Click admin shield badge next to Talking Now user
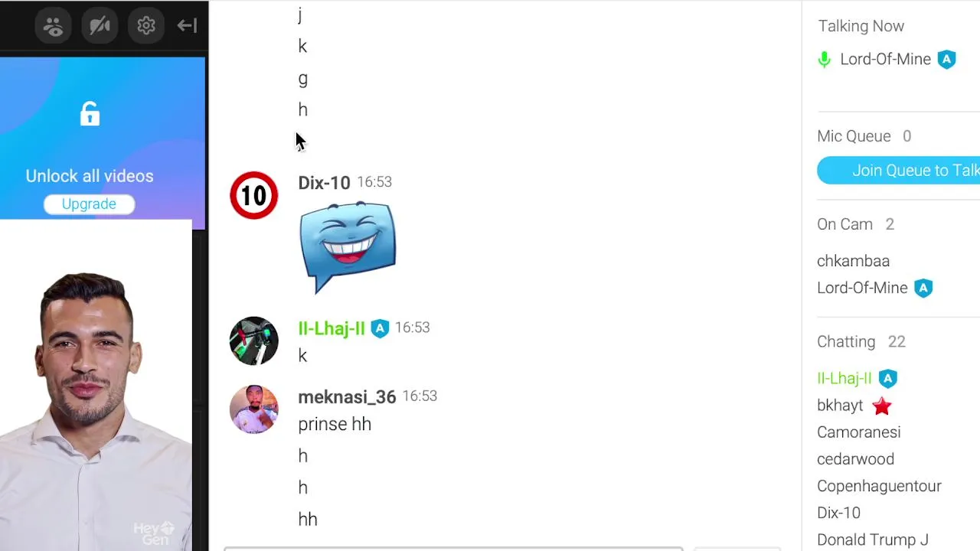Viewport: 980px width, 551px height. [947, 60]
